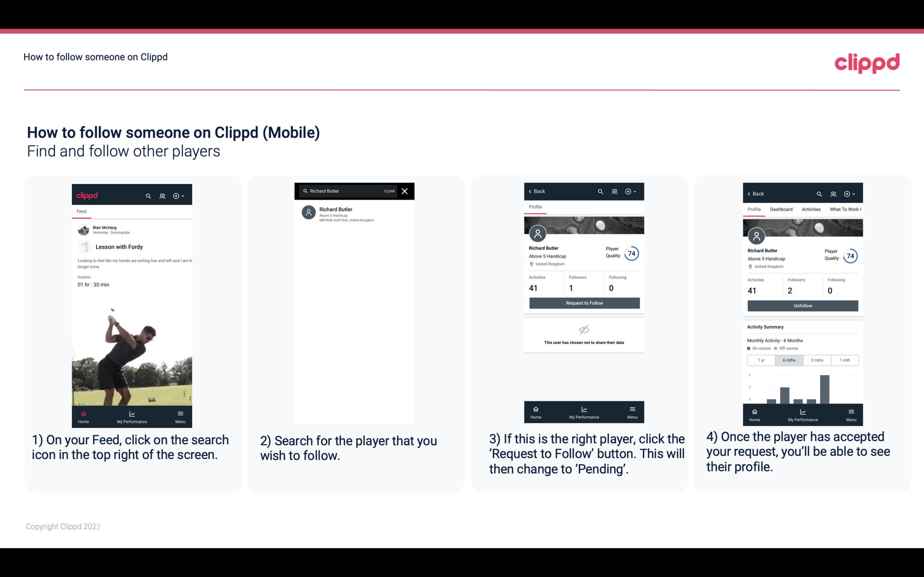The height and width of the screenshot is (577, 924).
Task: Select the Dashboard tab on player profile
Action: click(782, 209)
